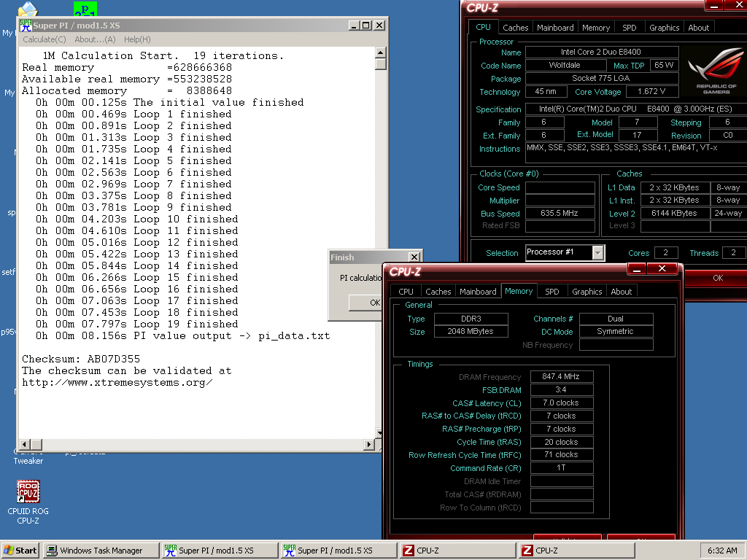
Task: Select Memory tab in front CPU-Z window
Action: tap(519, 291)
